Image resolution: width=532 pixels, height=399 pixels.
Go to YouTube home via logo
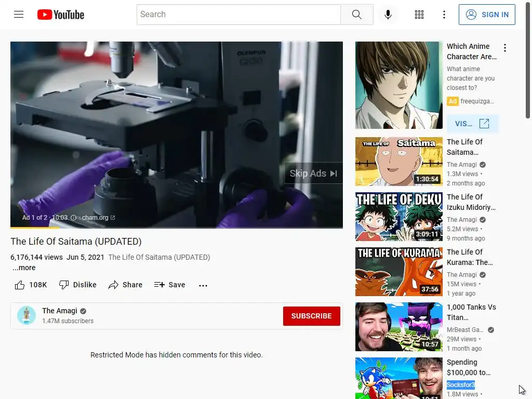click(x=61, y=15)
